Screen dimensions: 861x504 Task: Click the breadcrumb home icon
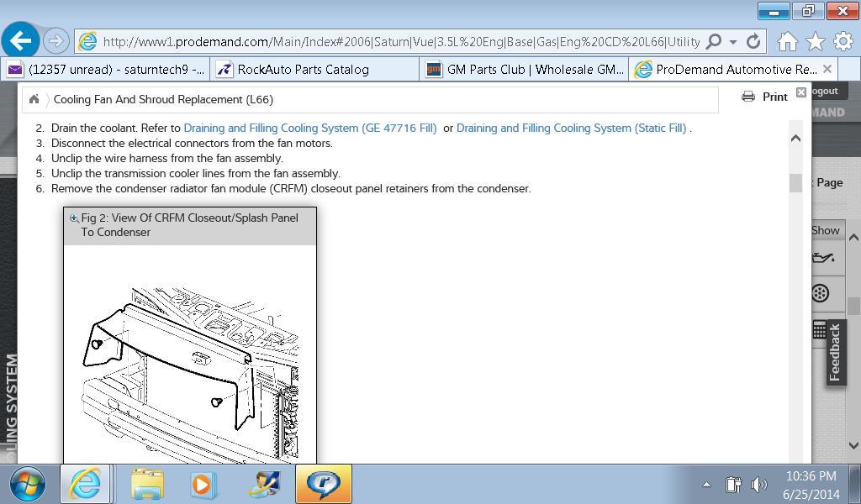tap(34, 99)
